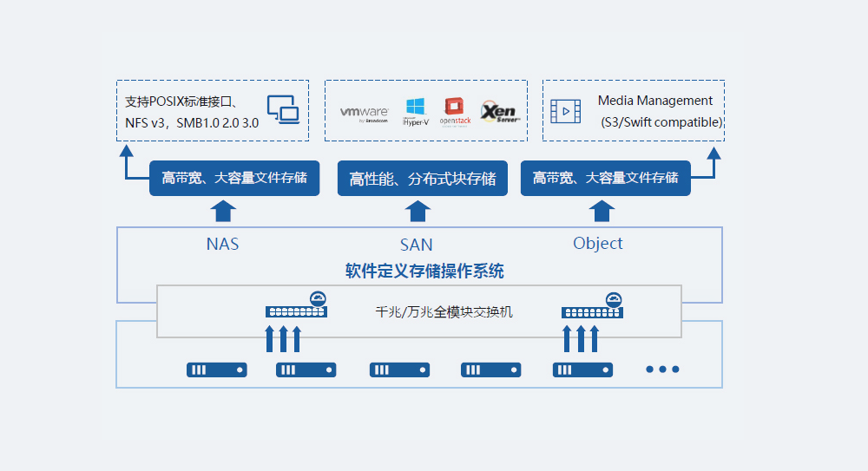The height and width of the screenshot is (471, 868).
Task: Click the 高带宽、大容量文件存储 box above NAS
Action: pyautogui.click(x=234, y=178)
